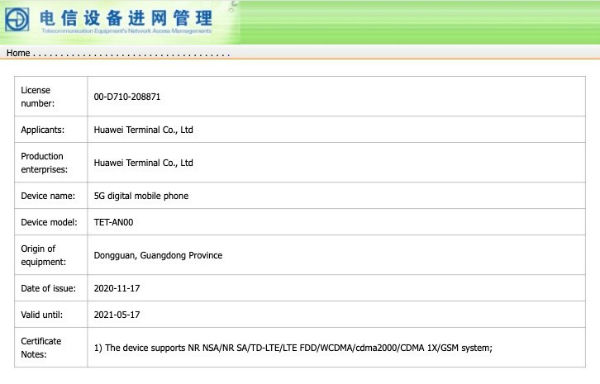
Task: Select 5G digital mobile phone text
Action: click(141, 196)
